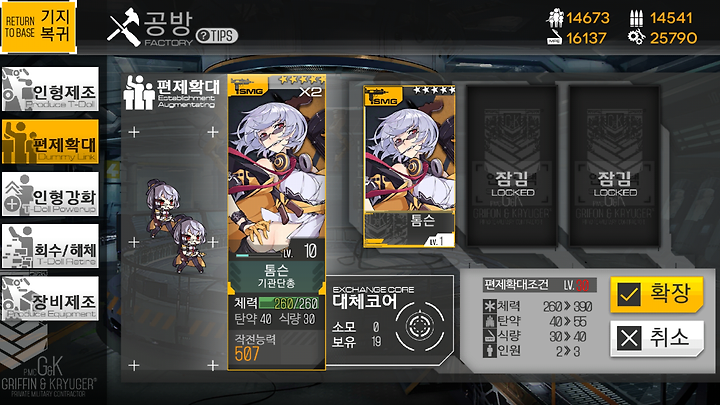Viewport: 720px width, 405px height.
Task: Open the 장비제조 Produce Equipment tab
Action: pyautogui.click(x=51, y=299)
